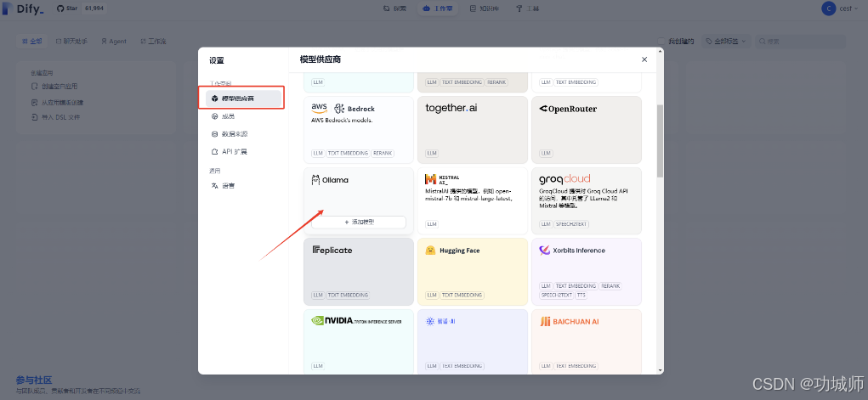The width and height of the screenshot is (868, 400).
Task: Select the Agent app filter tab
Action: pyautogui.click(x=114, y=41)
